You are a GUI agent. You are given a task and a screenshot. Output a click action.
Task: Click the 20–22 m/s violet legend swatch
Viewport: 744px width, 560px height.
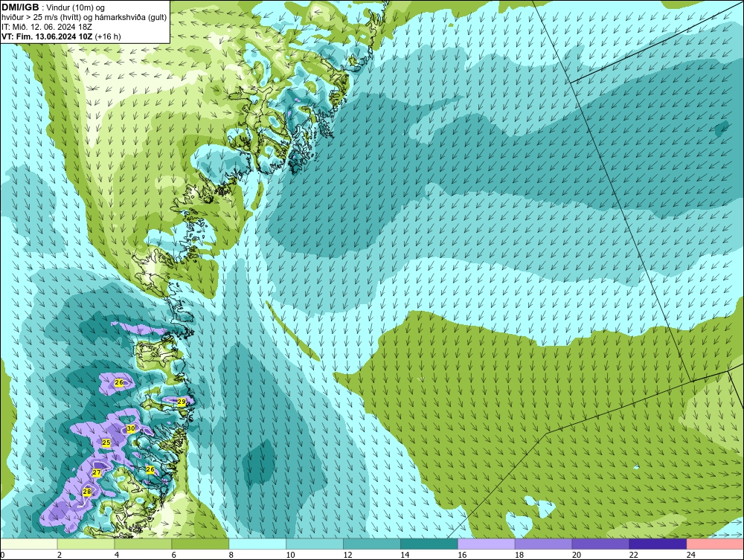(x=600, y=544)
